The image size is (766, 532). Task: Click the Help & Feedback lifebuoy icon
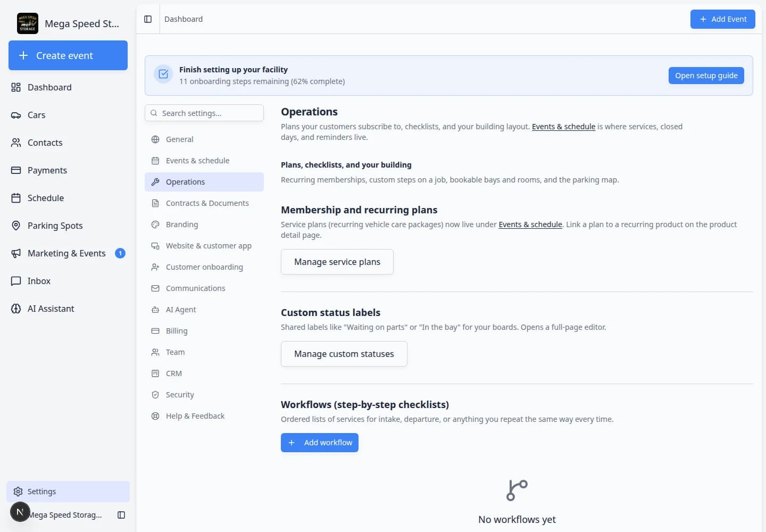point(155,416)
